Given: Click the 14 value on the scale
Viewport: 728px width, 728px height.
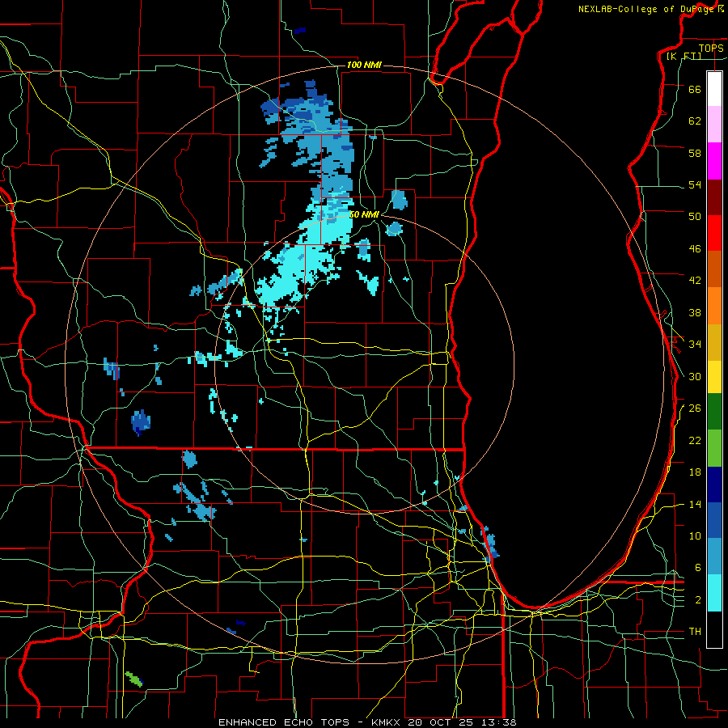Looking at the screenshot, I should pos(695,504).
